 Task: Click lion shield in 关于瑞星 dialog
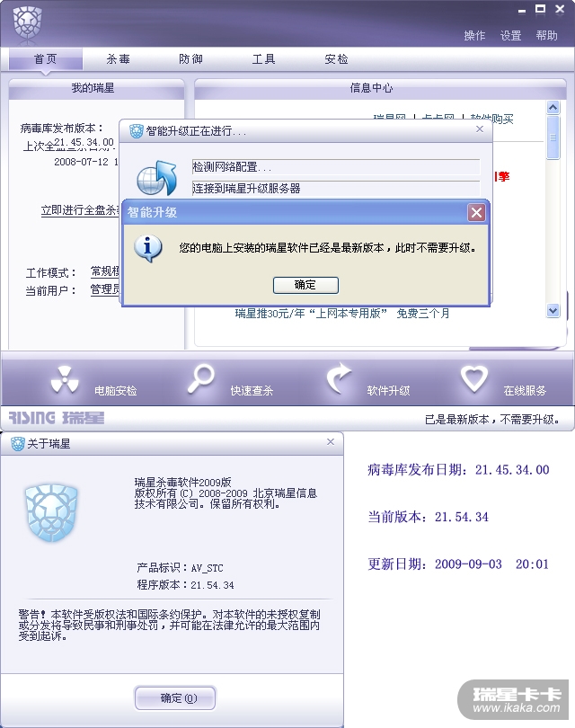51,512
